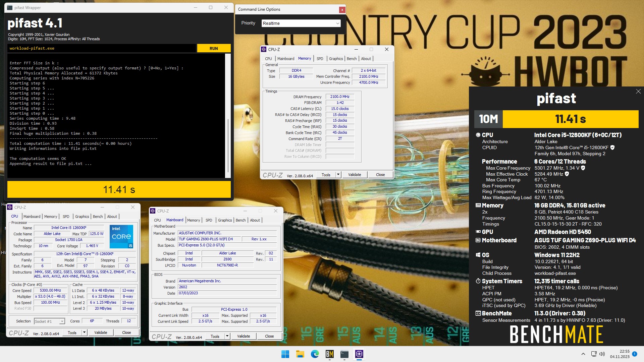This screenshot has width=644, height=362.
Task: Click Validate in memory CPU-Z window
Action: (355, 175)
